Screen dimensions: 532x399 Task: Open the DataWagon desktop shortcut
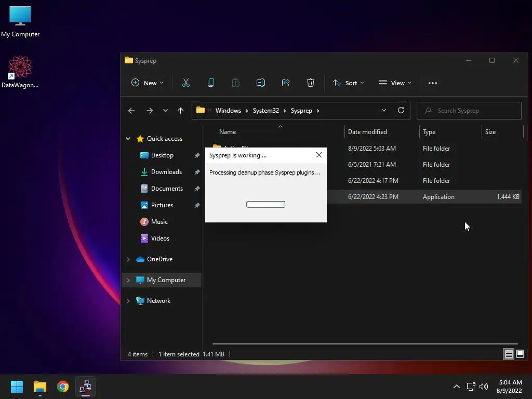[20, 72]
